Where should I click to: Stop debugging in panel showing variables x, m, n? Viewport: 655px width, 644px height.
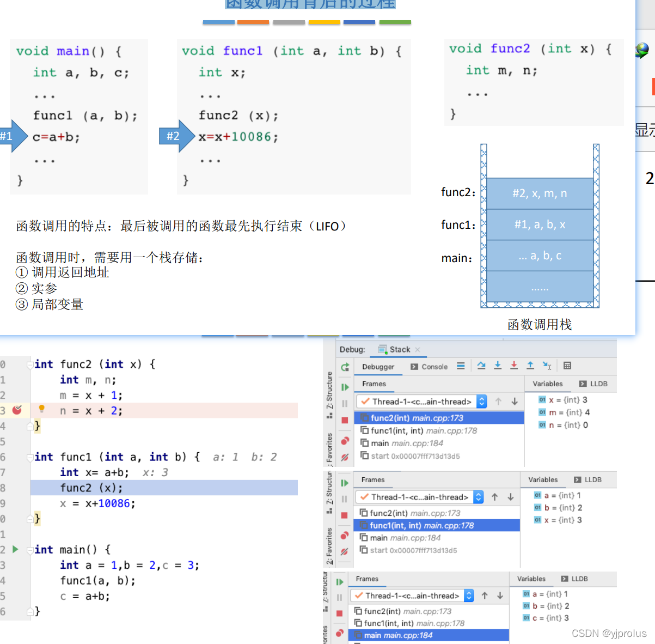(345, 420)
